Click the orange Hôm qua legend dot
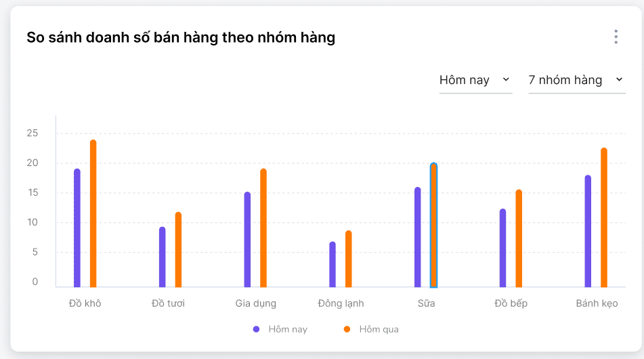644x359 pixels. [347, 329]
